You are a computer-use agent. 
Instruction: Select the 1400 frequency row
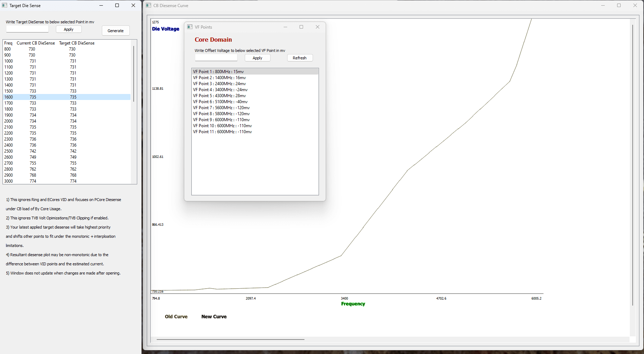[x=67, y=85]
